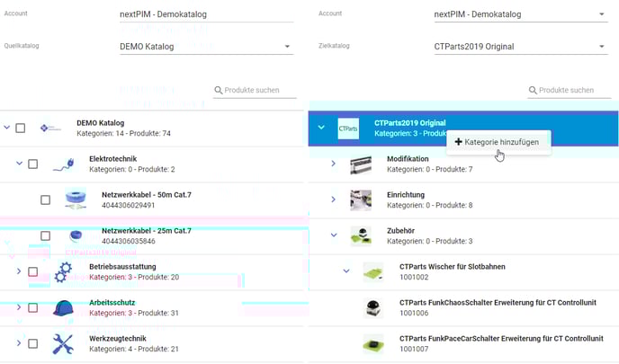Collapse the Zubehör category
The height and width of the screenshot is (364, 619).
click(x=334, y=235)
